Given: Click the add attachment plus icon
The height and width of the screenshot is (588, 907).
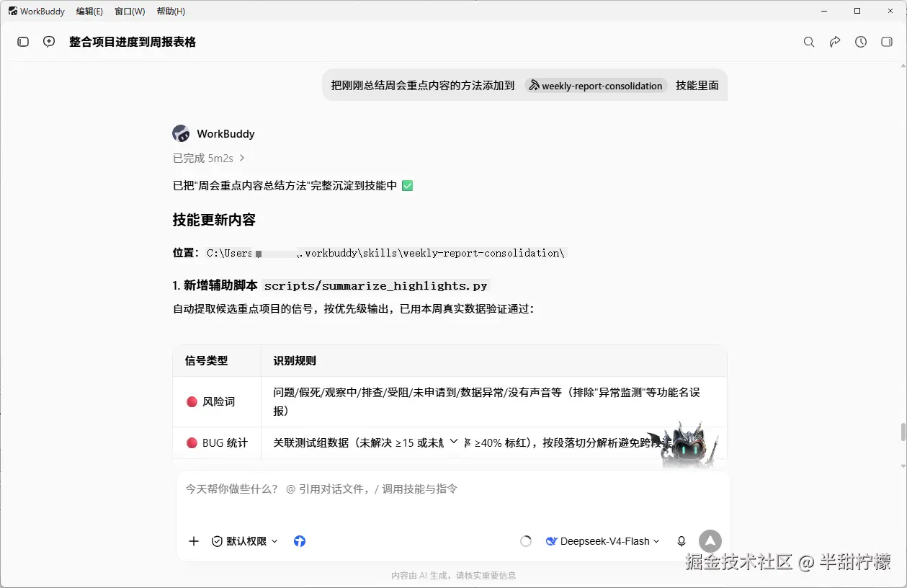Looking at the screenshot, I should (x=194, y=541).
